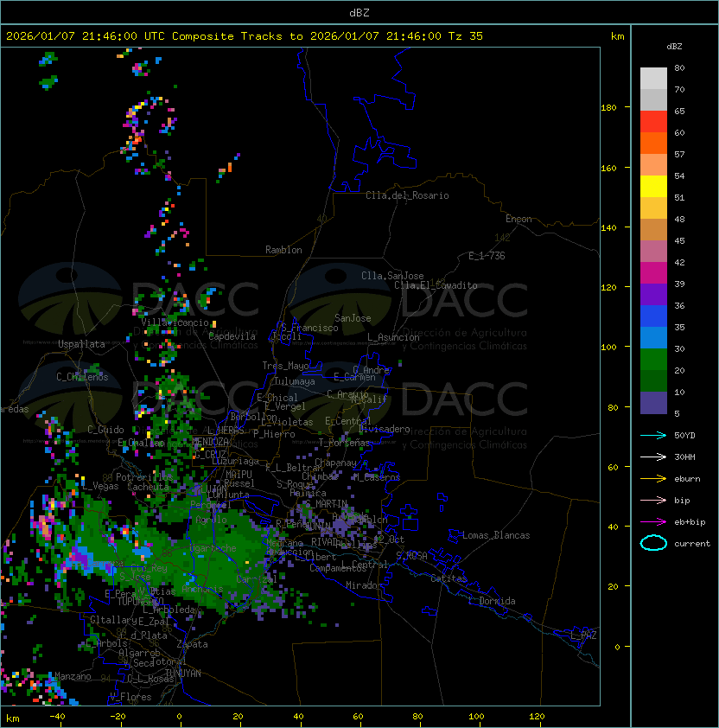Click the 'dBZ' title at top center
Image resolution: width=719 pixels, height=728 pixels.
tap(359, 13)
